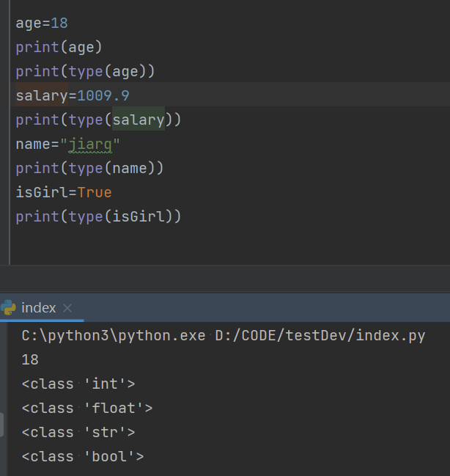Click the <class 'str'> console output
450x476 pixels.
[x=78, y=432]
